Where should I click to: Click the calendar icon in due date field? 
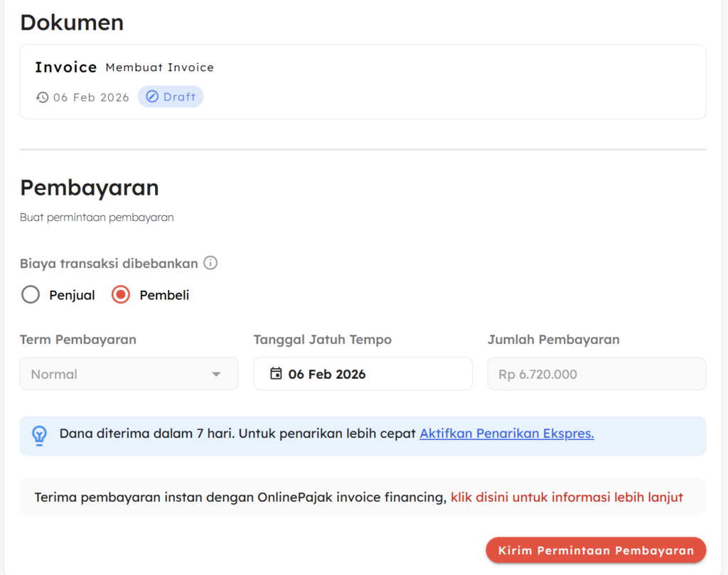[277, 374]
